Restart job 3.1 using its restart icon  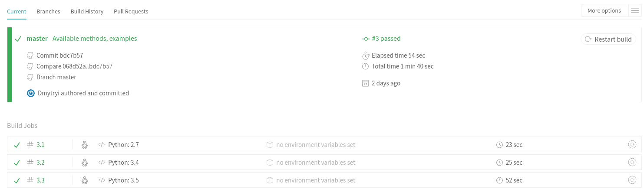click(632, 145)
